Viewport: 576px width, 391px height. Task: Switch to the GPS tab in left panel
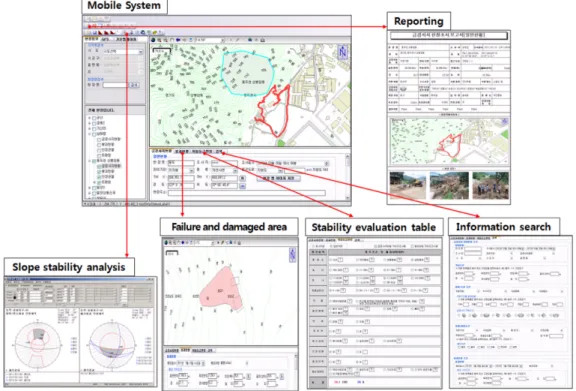105,39
